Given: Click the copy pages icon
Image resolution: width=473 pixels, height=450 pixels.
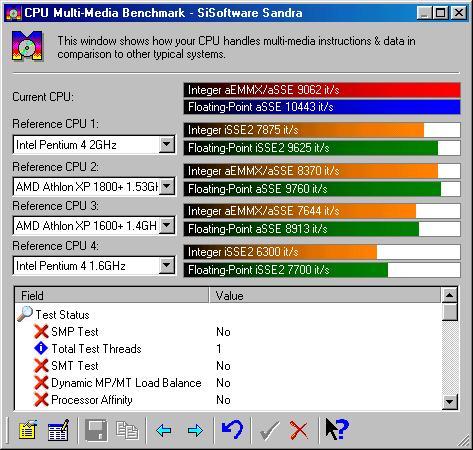Looking at the screenshot, I should 127,430.
